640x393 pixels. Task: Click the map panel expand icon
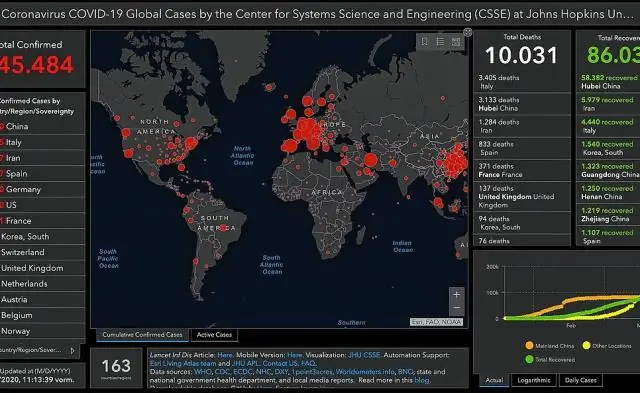tap(468, 32)
